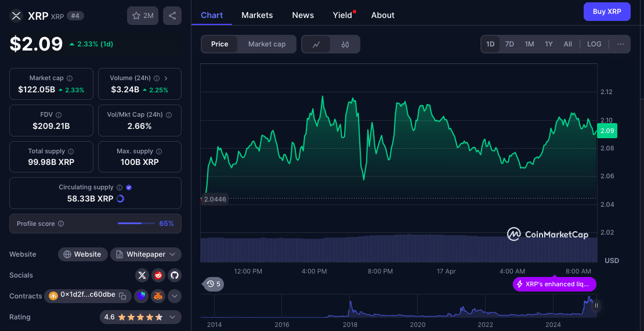Screen dimensions: 644x331
Task: Click the XRP logo icon
Action: point(16,16)
